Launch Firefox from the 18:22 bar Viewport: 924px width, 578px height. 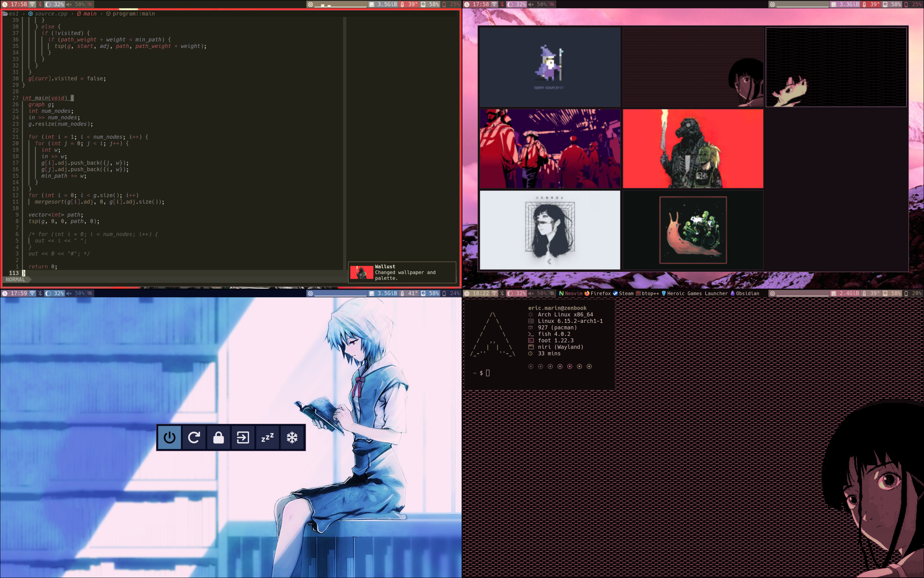coord(598,293)
